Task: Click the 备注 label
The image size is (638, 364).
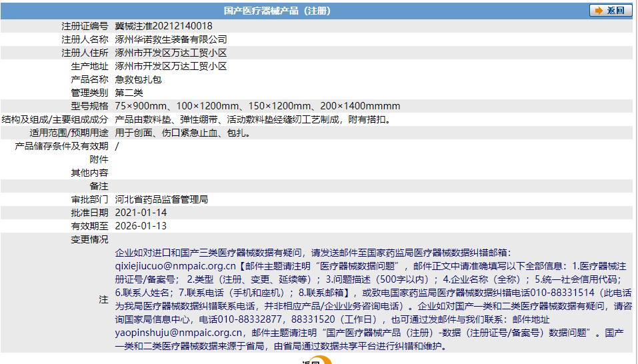Action: [x=99, y=186]
